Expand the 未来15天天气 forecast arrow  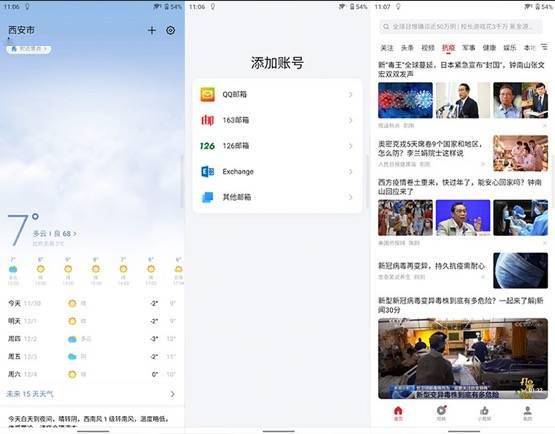(x=172, y=394)
